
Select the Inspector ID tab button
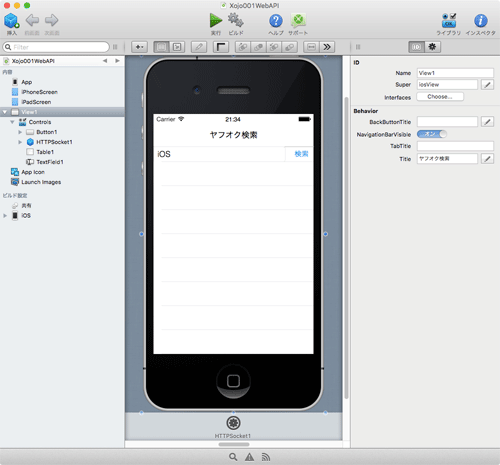click(417, 47)
